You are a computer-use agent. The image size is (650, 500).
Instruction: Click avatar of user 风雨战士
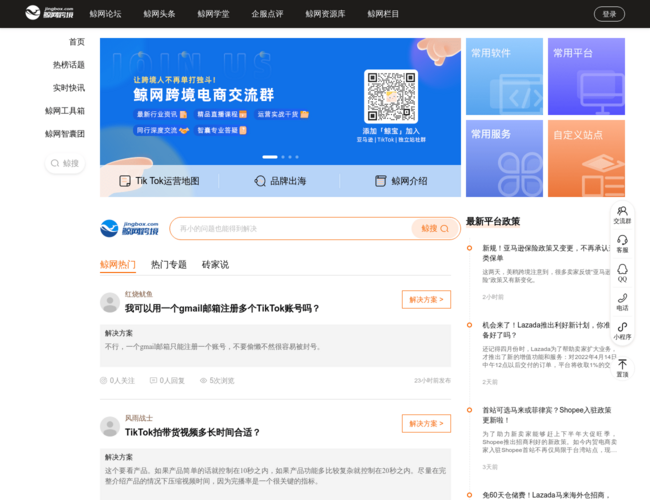pos(110,427)
